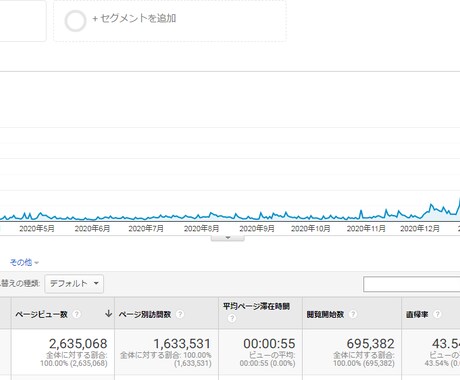This screenshot has width=460, height=380.
Task: Click the 並べ替えの種類 label
Action: coord(20,284)
